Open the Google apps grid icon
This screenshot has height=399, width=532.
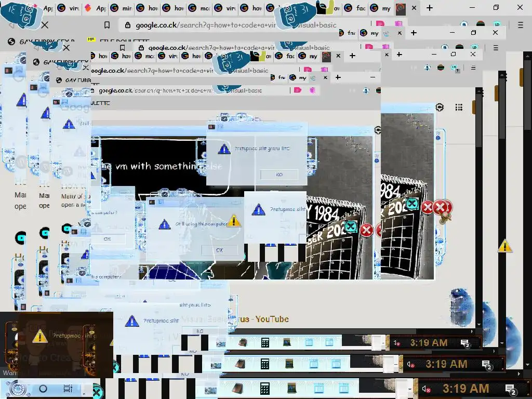tap(459, 107)
